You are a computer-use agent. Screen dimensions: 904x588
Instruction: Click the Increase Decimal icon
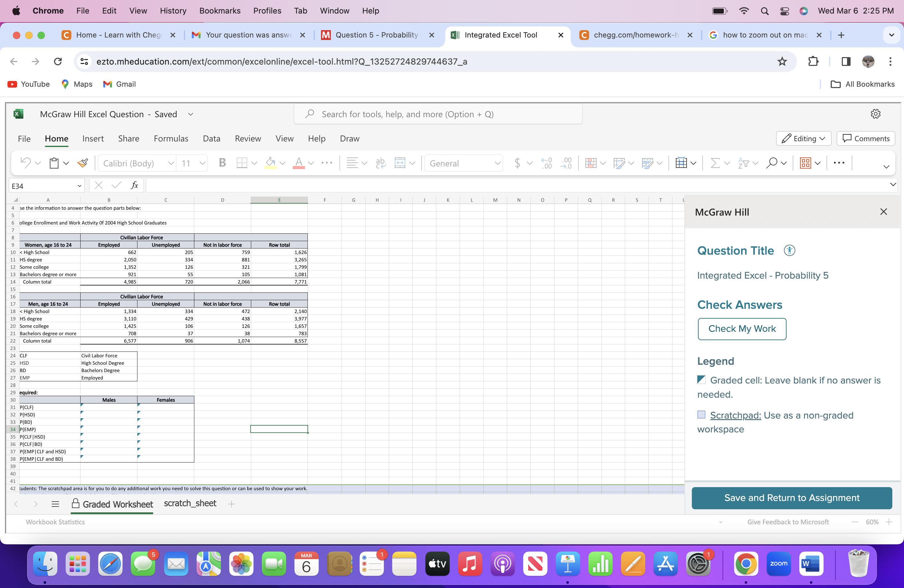(546, 163)
